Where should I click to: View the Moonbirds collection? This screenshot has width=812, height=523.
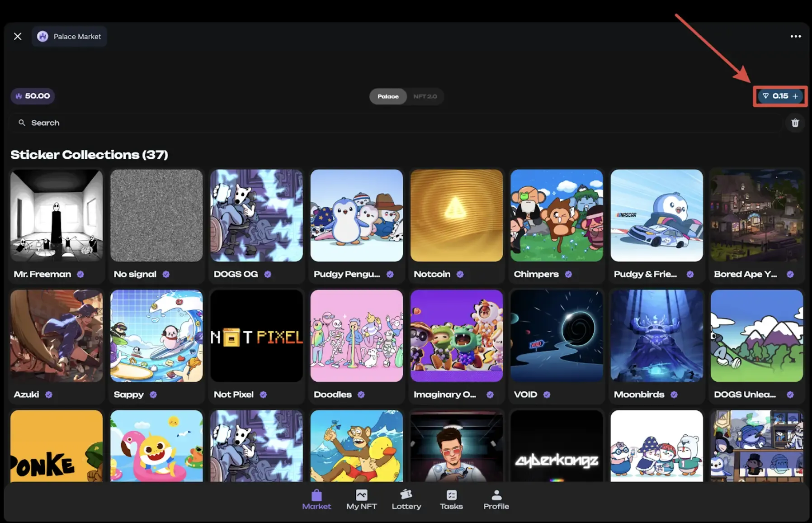(x=656, y=336)
